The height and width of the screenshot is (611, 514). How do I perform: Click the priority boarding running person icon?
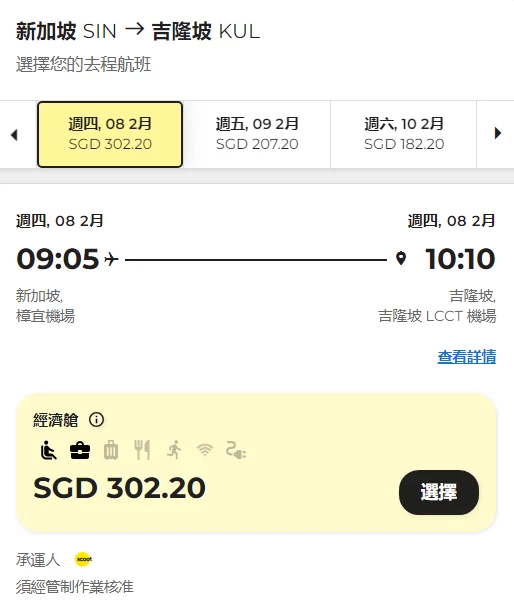pos(174,450)
